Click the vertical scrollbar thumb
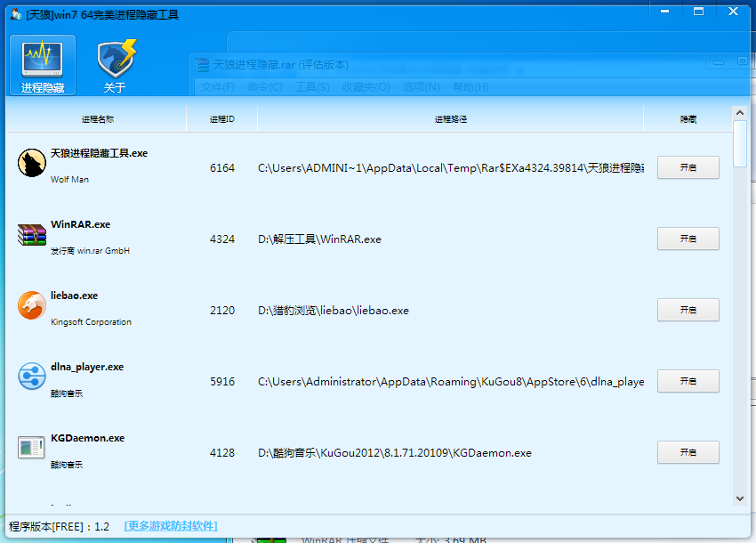 point(740,144)
